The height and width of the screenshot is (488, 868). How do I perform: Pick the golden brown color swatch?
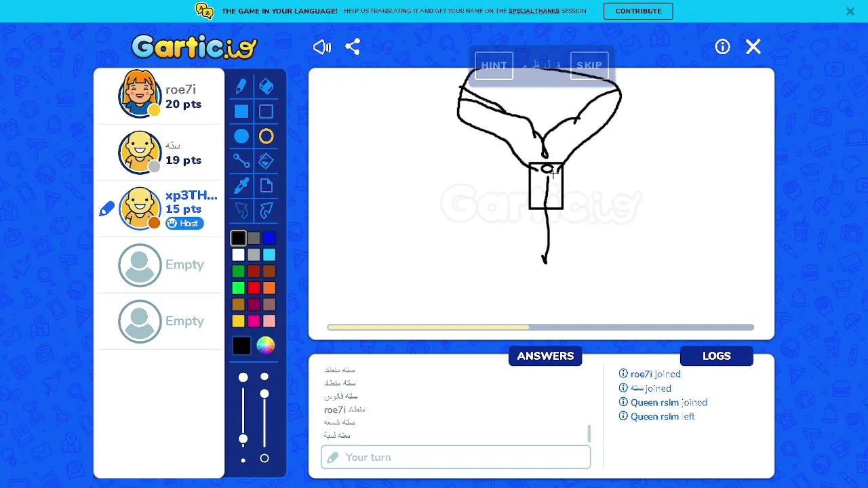(x=238, y=304)
